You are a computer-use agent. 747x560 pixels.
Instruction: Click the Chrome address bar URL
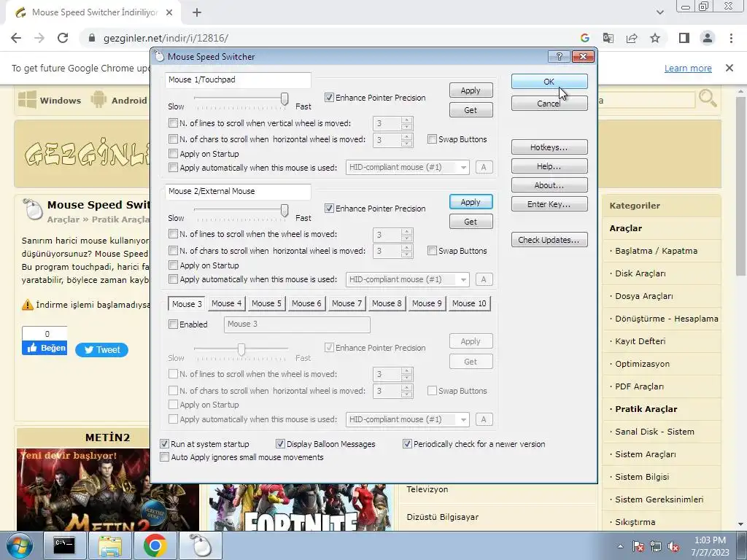pos(166,38)
